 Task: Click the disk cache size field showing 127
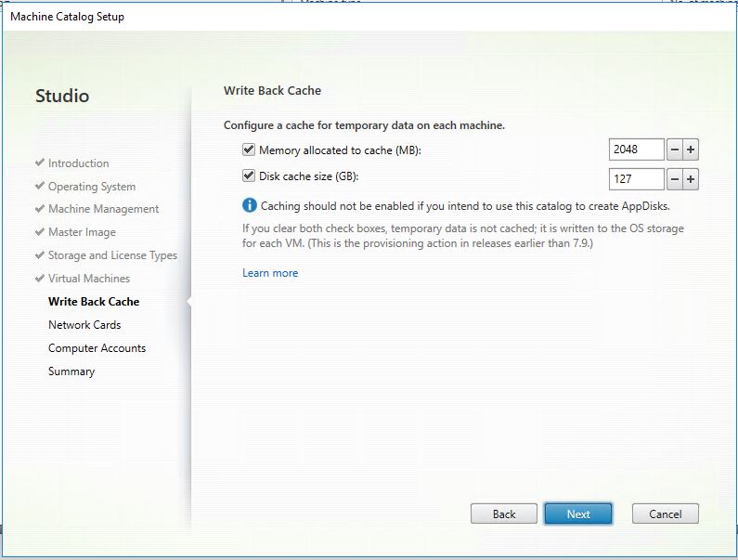(636, 179)
